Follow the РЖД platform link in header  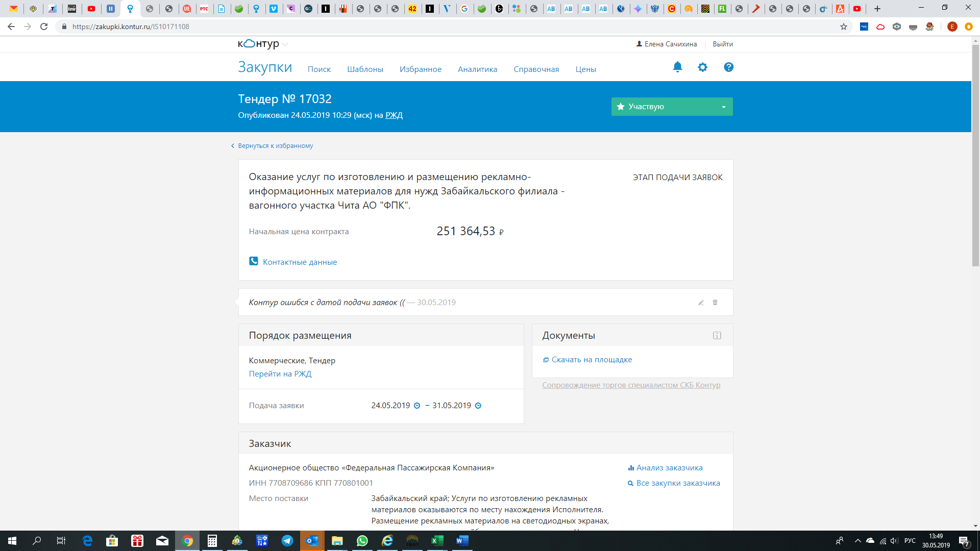click(x=394, y=115)
